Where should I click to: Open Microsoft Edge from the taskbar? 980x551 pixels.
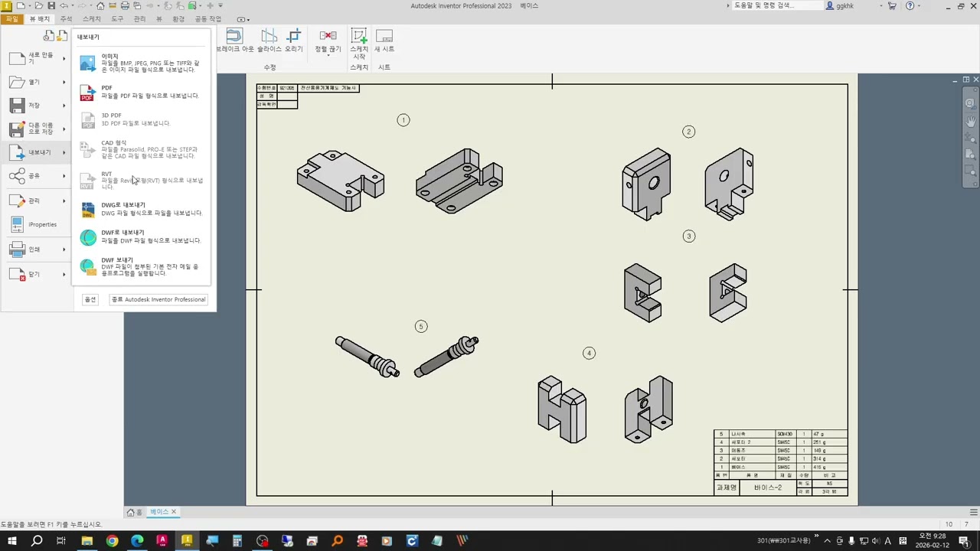point(137,541)
